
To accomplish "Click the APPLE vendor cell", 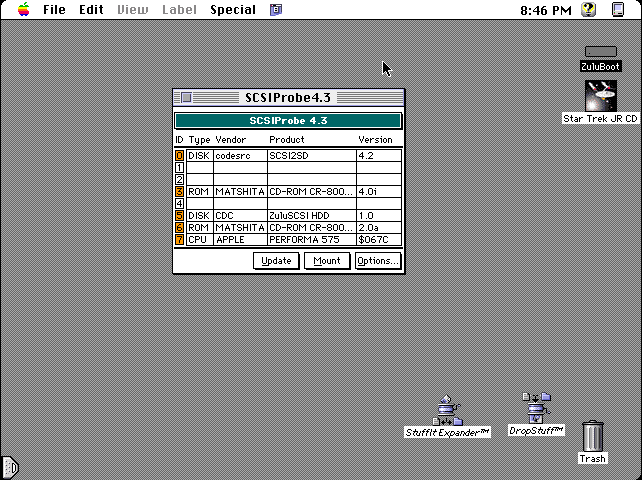I will 240,240.
